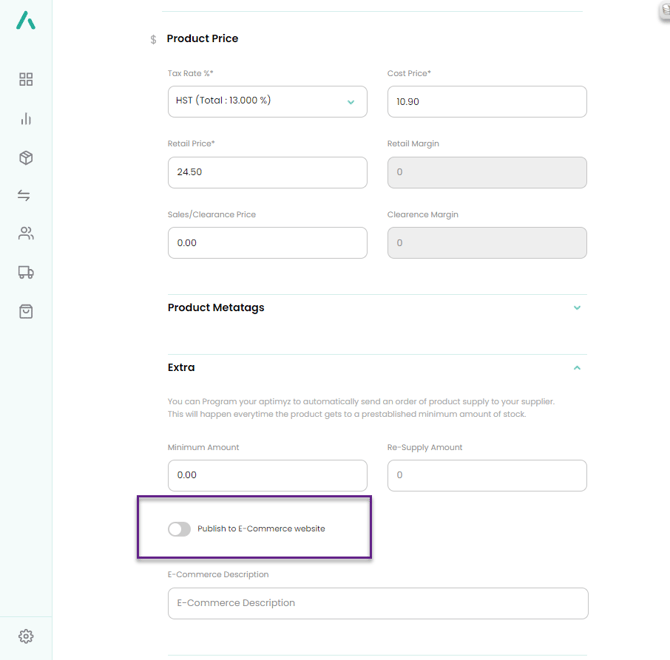This screenshot has height=660, width=670.
Task: Click the Minimum Amount field
Action: [267, 475]
